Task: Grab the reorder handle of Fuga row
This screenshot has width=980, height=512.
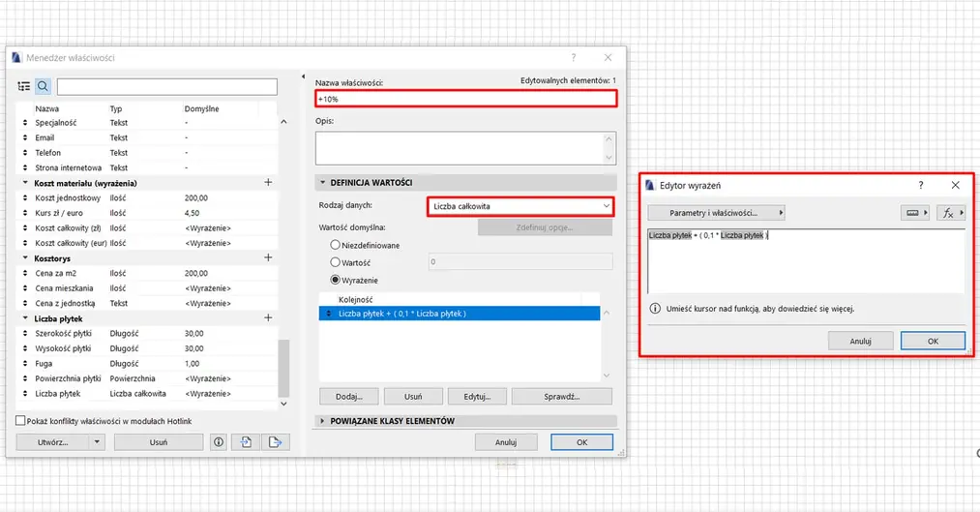Action: coord(25,363)
